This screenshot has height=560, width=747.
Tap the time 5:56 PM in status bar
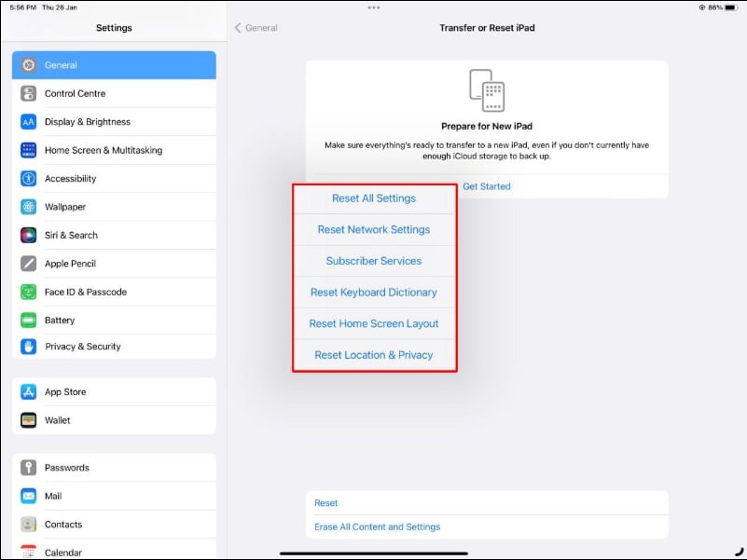(23, 7)
